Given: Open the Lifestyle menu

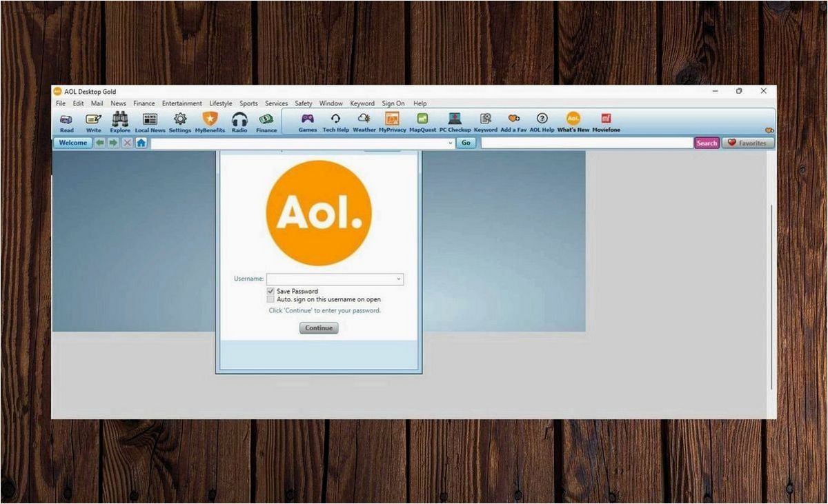Looking at the screenshot, I should (221, 103).
